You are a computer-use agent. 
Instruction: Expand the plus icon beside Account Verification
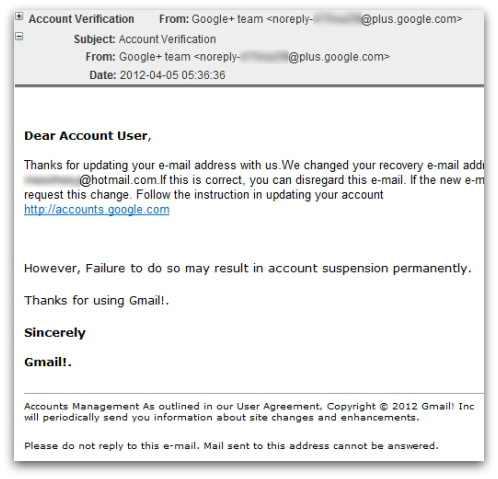coord(19,16)
